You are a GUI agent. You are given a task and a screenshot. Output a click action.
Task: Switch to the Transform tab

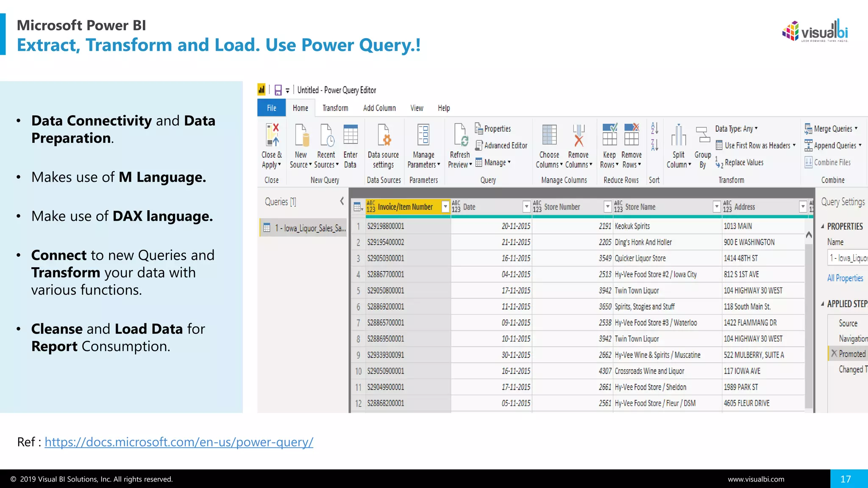[x=335, y=108]
